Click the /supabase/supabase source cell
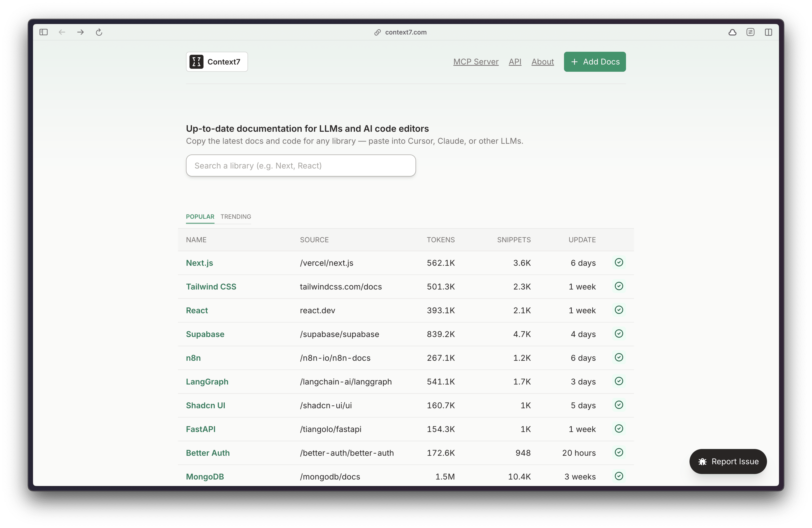The image size is (812, 528). [339, 334]
